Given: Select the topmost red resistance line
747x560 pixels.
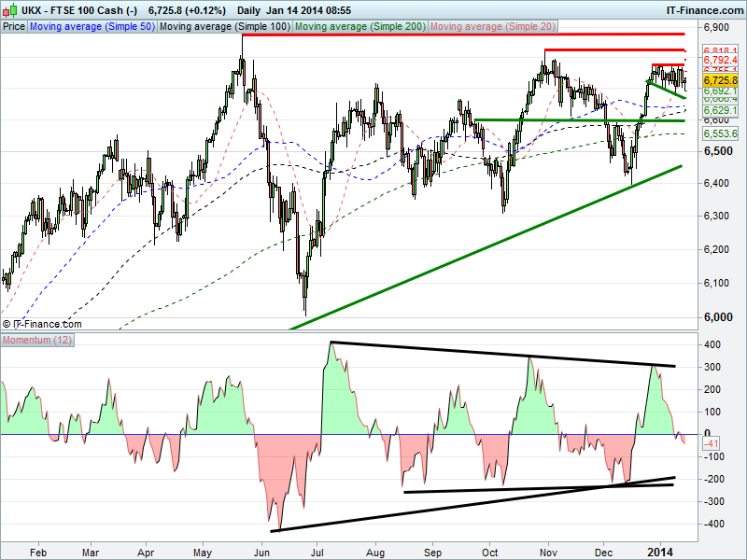Looking at the screenshot, I should [463, 35].
